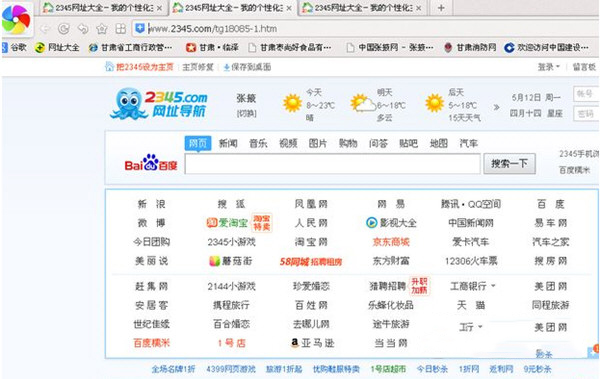Open the 百度糯米 red link

point(152,343)
